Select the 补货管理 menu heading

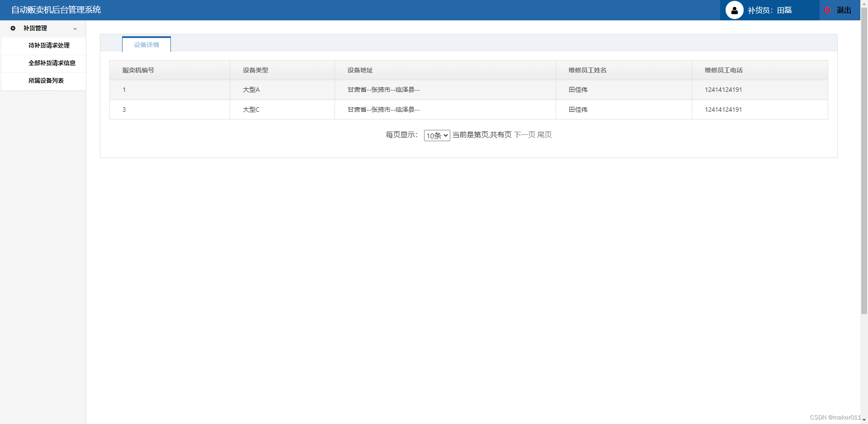(35, 28)
